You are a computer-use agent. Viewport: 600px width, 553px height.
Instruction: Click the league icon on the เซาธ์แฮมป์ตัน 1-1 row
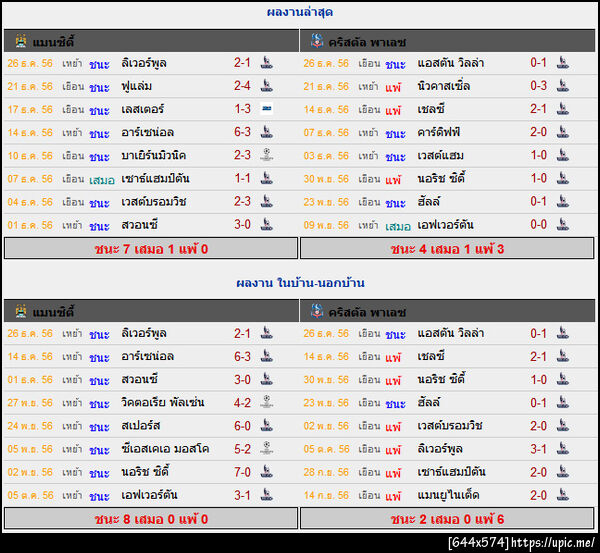(x=267, y=178)
